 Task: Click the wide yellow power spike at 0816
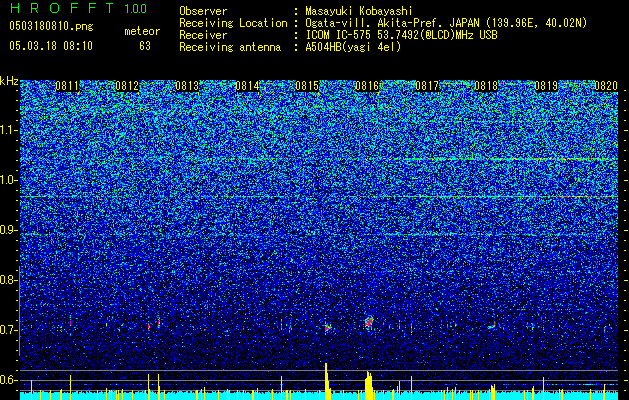coord(369,385)
